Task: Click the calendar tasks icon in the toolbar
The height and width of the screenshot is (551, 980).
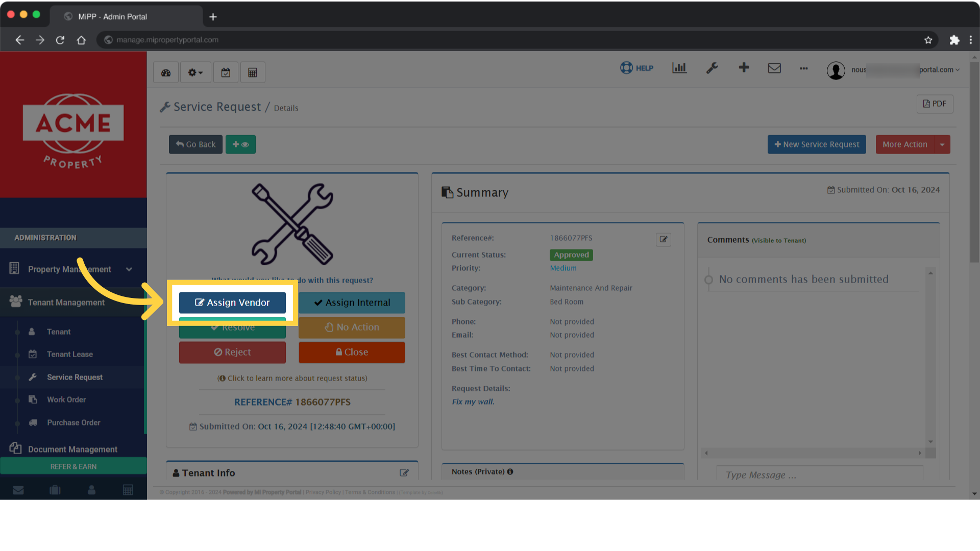Action: (226, 72)
